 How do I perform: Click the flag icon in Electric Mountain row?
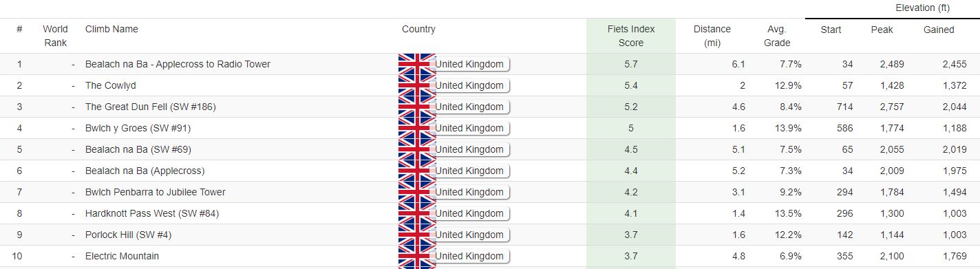point(417,256)
